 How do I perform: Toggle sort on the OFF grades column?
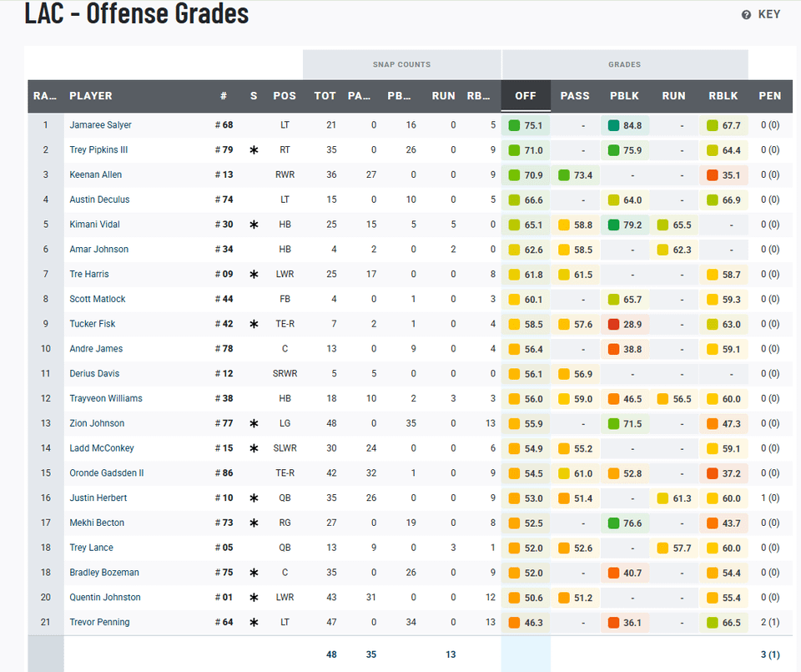pos(525,95)
